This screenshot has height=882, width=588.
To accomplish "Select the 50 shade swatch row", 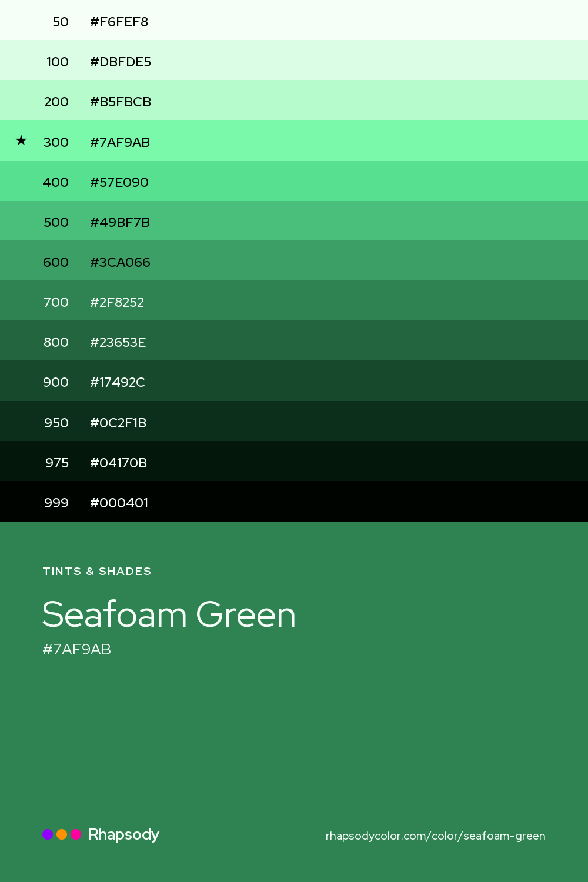I will 294,20.
